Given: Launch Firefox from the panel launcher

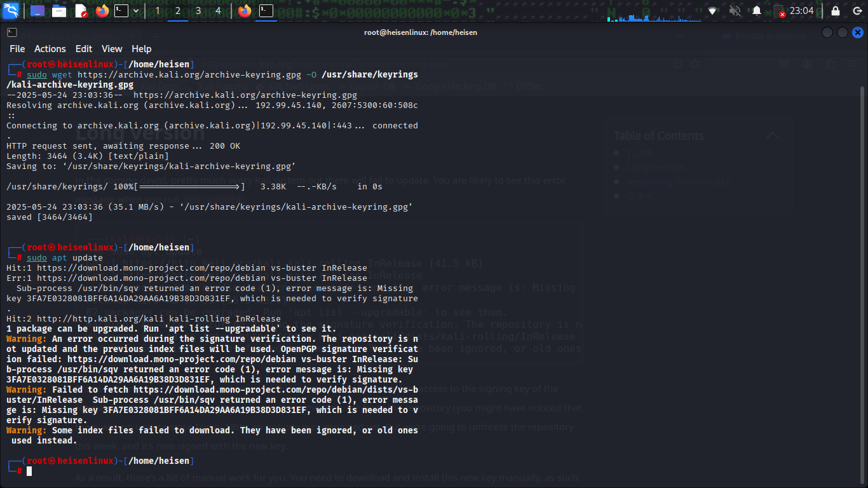Looking at the screenshot, I should [102, 11].
